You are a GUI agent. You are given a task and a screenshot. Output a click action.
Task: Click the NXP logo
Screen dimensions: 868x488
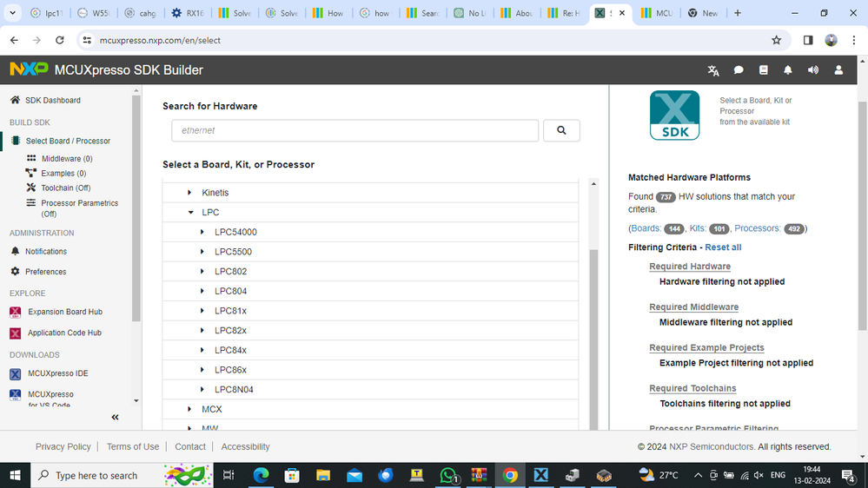coord(29,69)
